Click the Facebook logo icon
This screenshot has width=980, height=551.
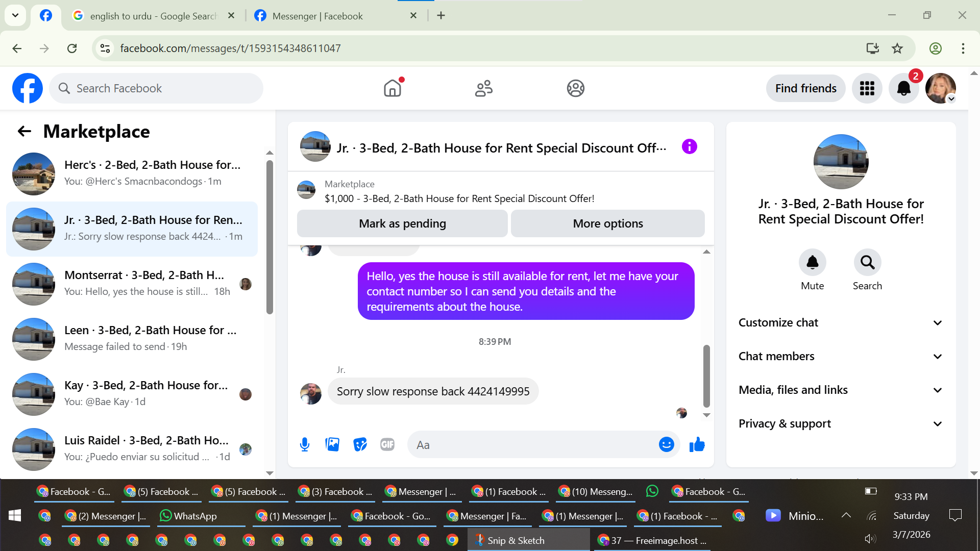tap(28, 88)
